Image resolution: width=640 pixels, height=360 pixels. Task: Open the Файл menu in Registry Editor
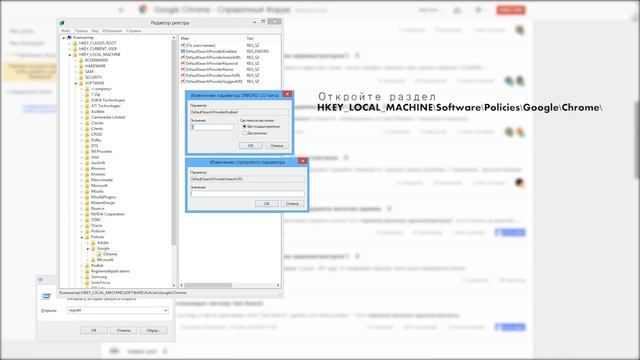point(66,31)
